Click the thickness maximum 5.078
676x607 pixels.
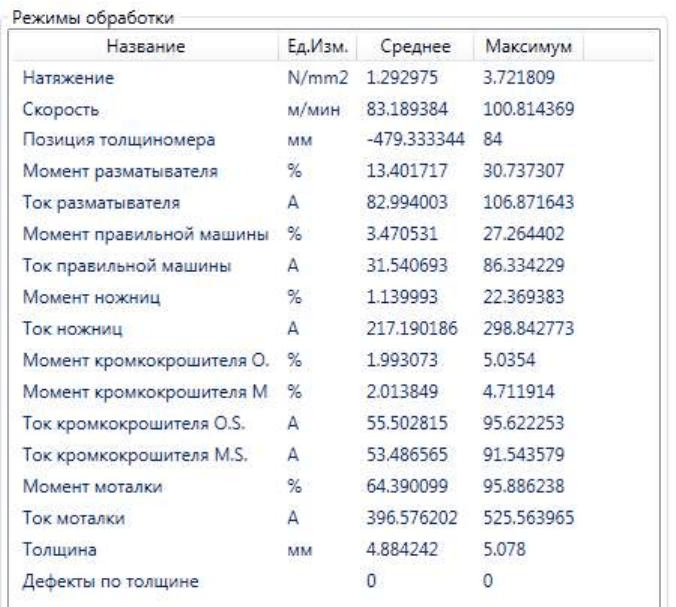point(504,549)
